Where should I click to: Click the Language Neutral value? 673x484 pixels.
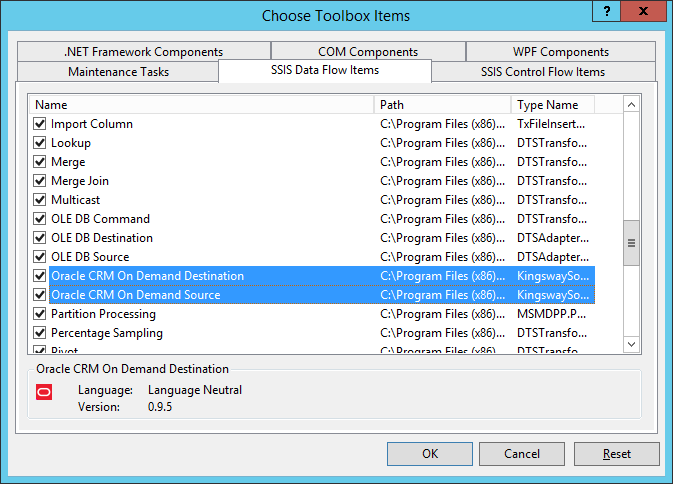pyautogui.click(x=195, y=390)
